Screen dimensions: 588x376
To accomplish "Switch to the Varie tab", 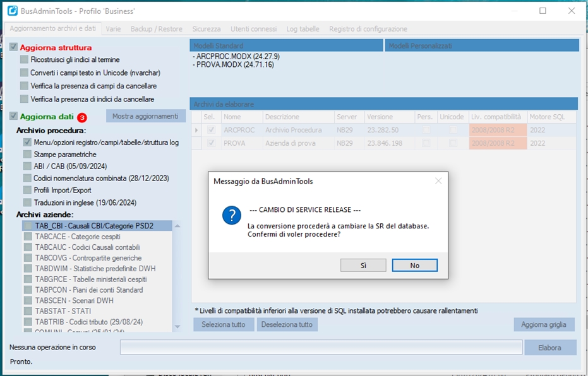I will (113, 29).
